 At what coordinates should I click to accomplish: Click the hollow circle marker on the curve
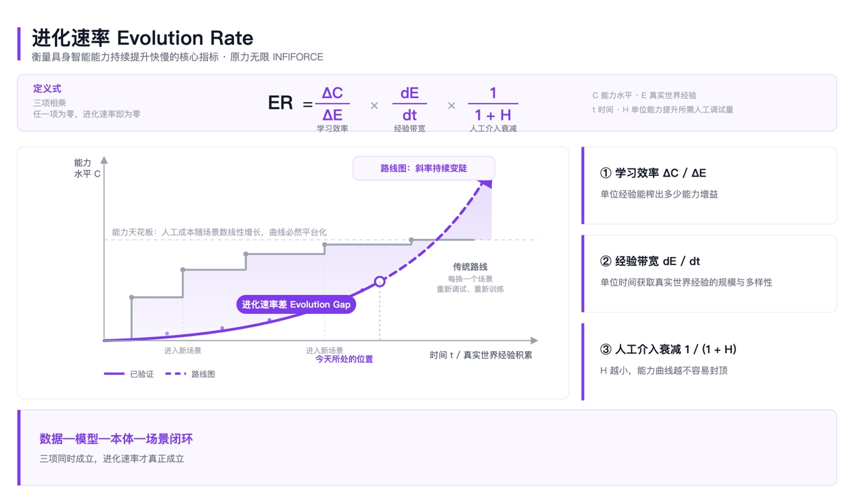(380, 281)
